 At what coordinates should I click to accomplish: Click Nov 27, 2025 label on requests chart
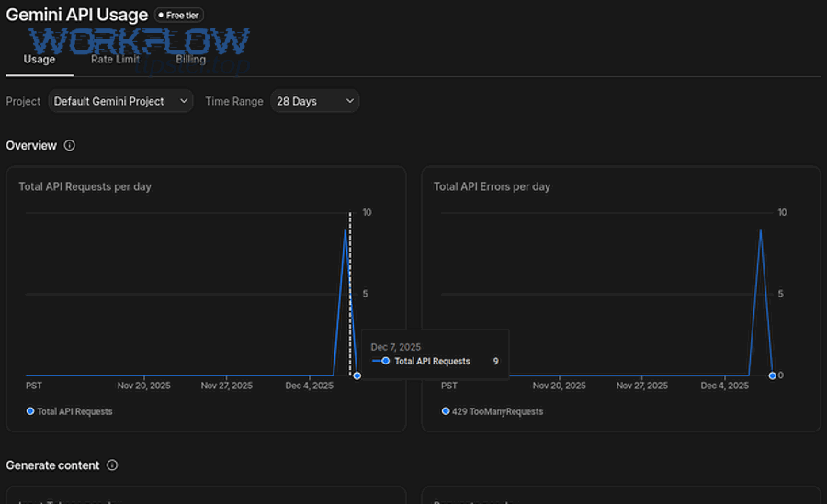click(x=226, y=386)
